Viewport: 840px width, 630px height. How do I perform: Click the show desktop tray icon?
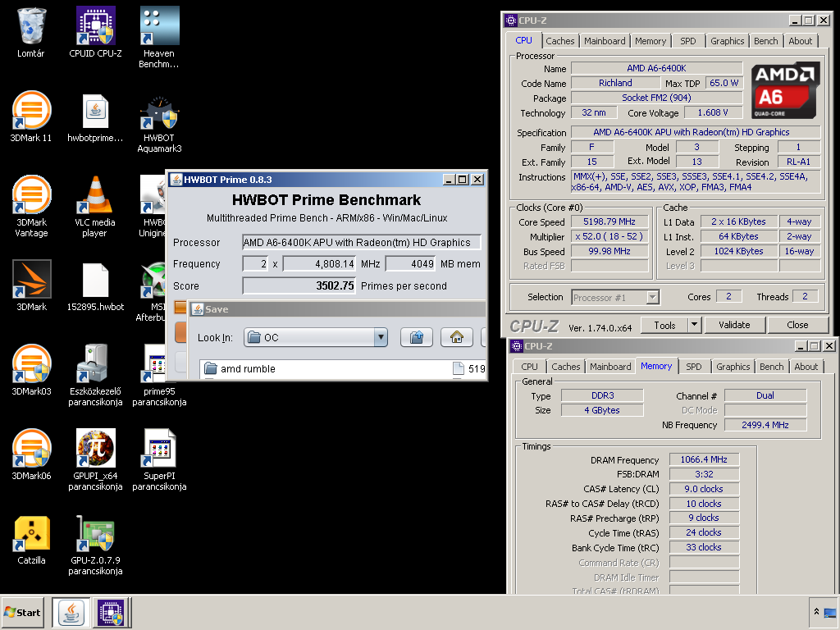830,613
